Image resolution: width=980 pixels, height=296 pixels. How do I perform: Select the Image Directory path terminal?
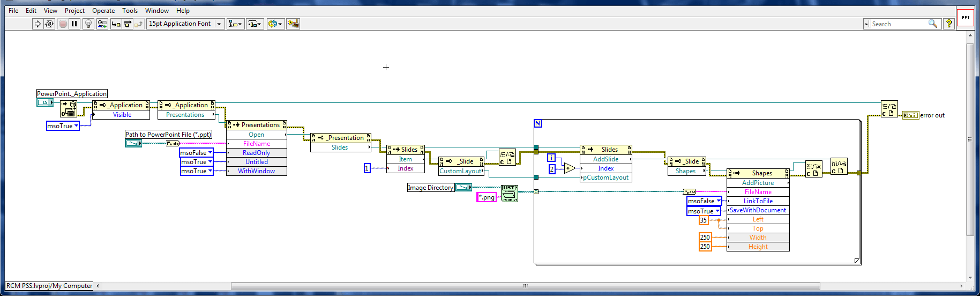pyautogui.click(x=463, y=187)
